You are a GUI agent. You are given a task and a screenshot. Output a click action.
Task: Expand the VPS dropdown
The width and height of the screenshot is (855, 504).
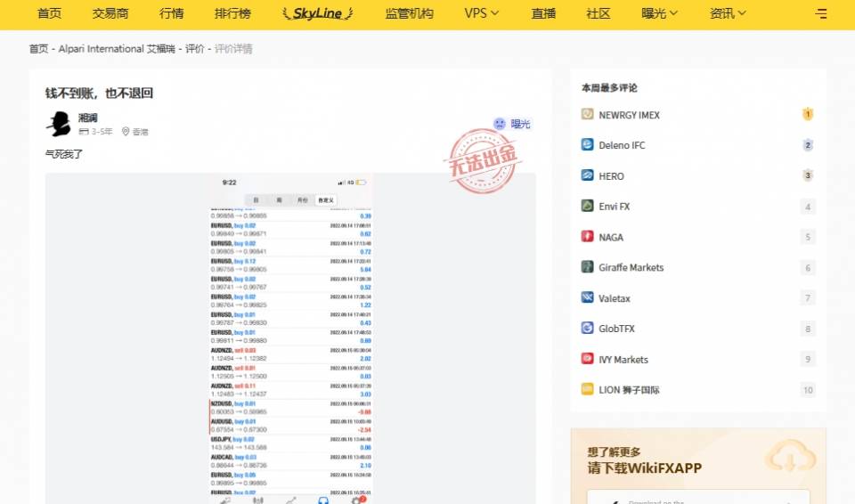click(x=482, y=13)
